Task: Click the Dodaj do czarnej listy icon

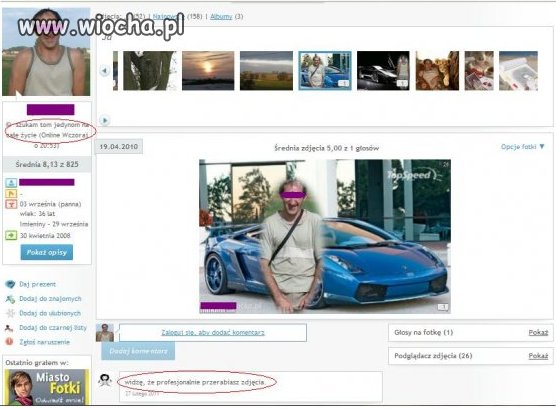Action: click(x=9, y=328)
